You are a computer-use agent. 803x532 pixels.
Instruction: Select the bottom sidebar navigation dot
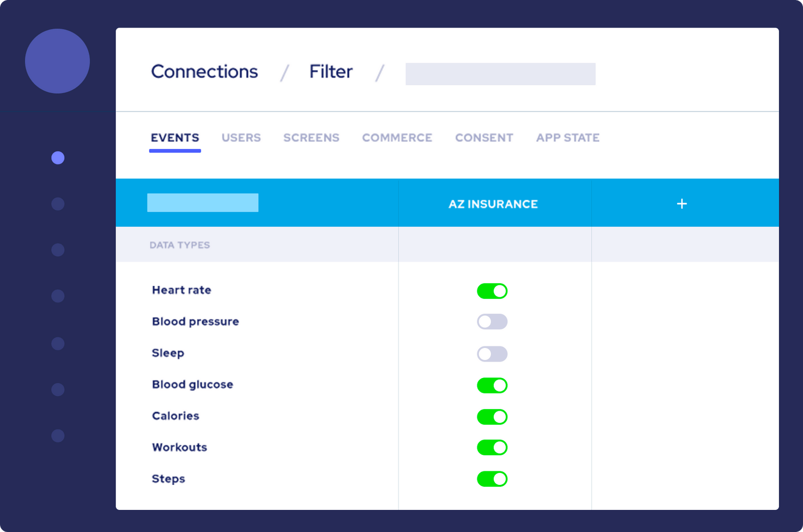[x=57, y=436]
